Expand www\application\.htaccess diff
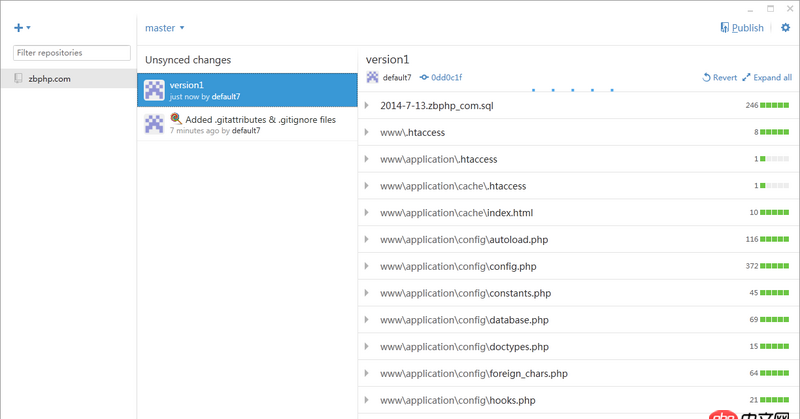 tap(366, 159)
